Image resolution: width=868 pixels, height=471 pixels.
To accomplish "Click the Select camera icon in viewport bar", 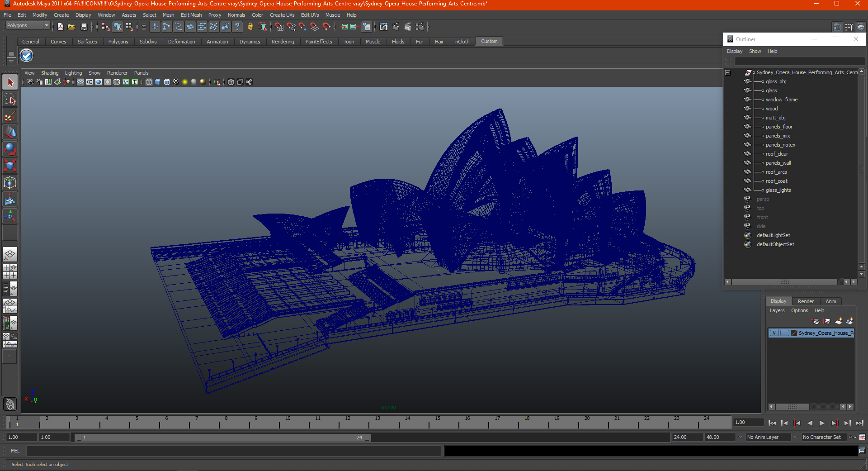I will pyautogui.click(x=30, y=82).
